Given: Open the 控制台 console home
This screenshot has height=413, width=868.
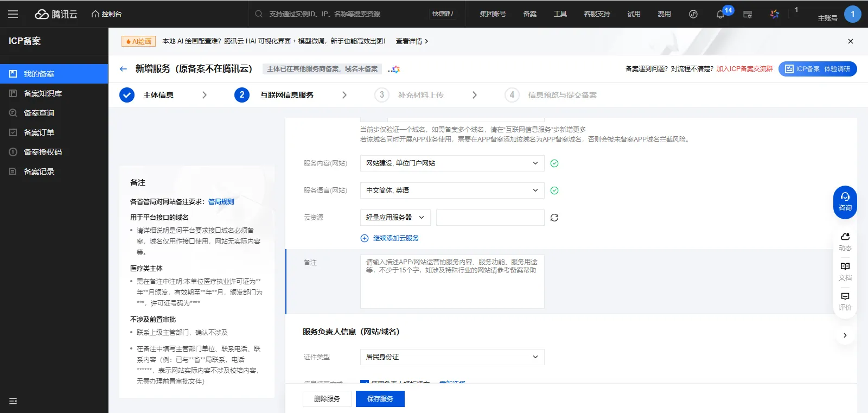Looking at the screenshot, I should 107,14.
